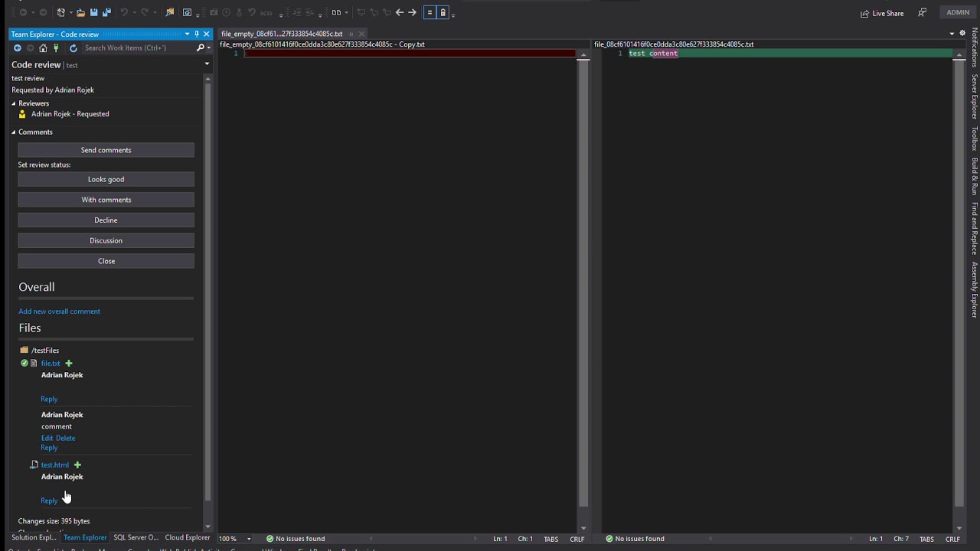Click the New Project toolbar icon

(x=61, y=12)
